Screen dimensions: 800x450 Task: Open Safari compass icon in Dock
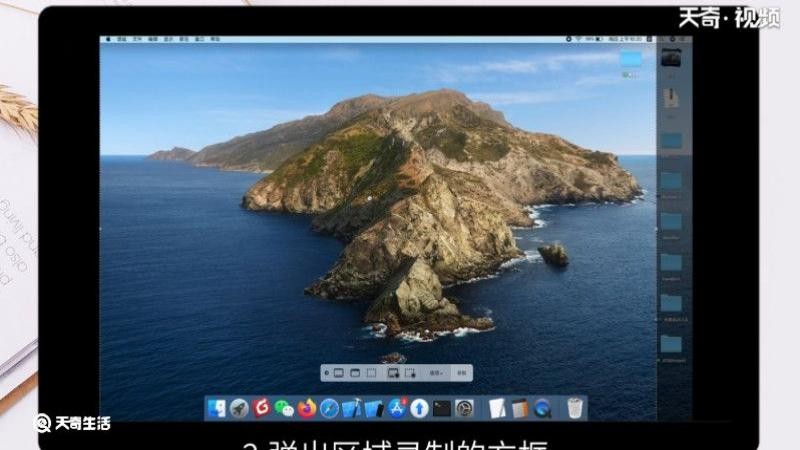click(329, 409)
